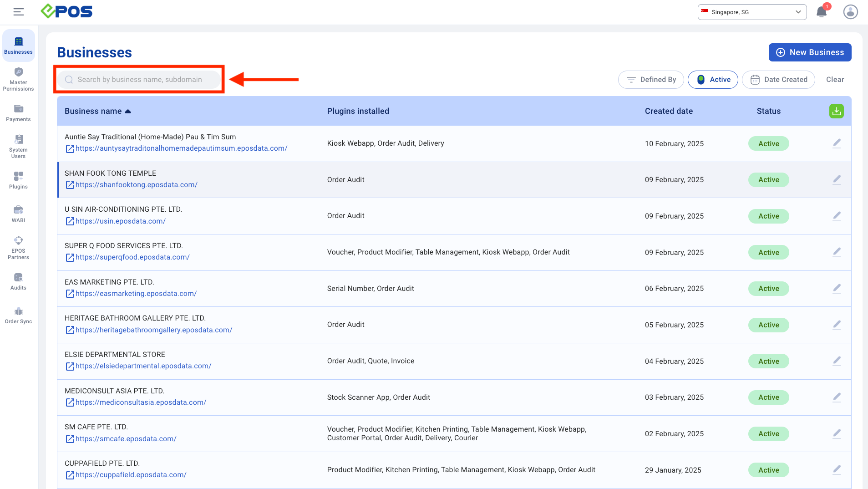Image resolution: width=868 pixels, height=489 pixels.
Task: Select '10 February, 2025' date cell
Action: (x=674, y=144)
